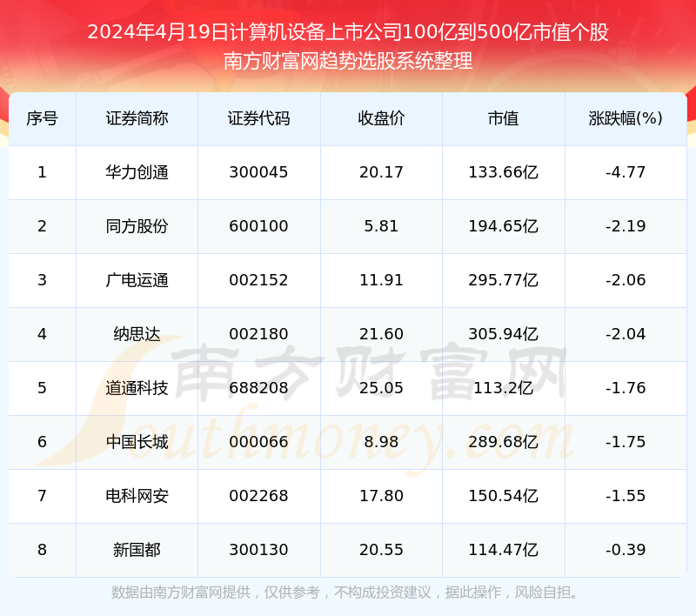
Task: Click change value -1.76
Action: (626, 388)
